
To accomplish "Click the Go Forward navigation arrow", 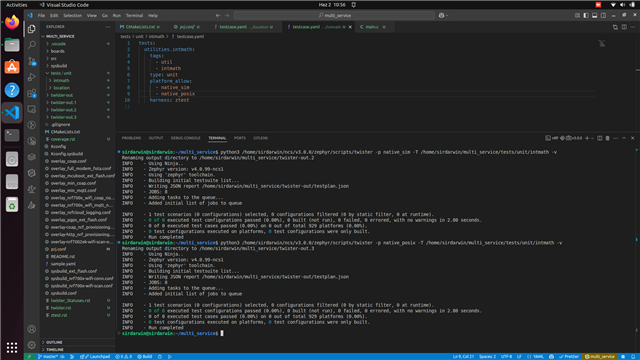I will coord(227,16).
